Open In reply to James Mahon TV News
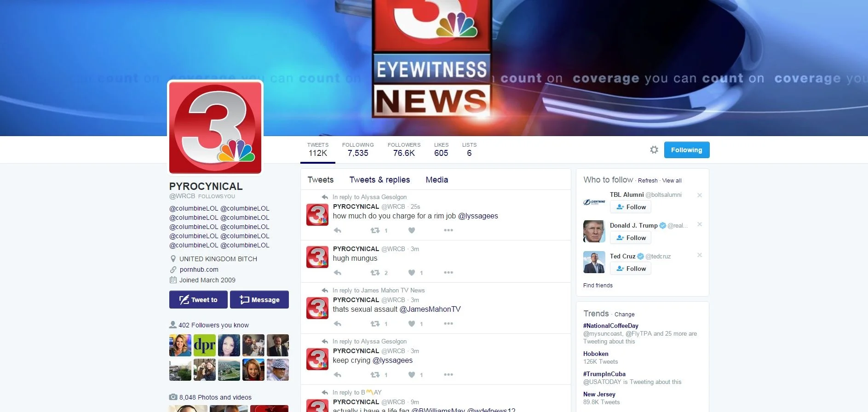The height and width of the screenshot is (412, 868). (x=379, y=290)
